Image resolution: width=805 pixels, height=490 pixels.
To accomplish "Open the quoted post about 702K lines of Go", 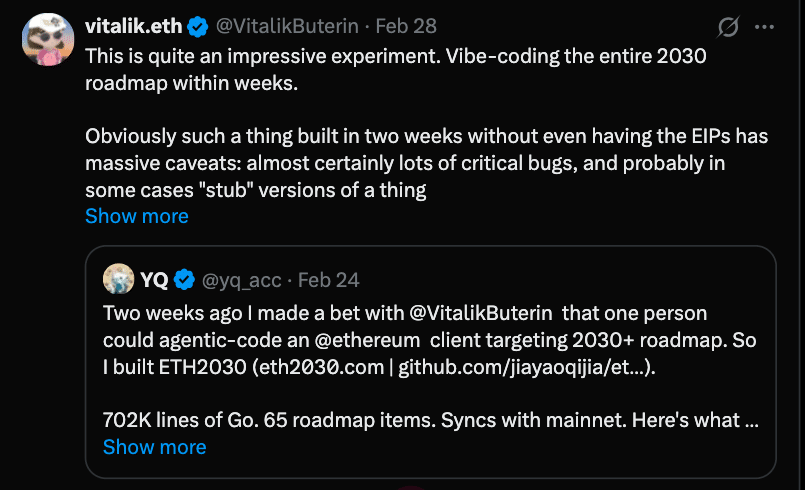I will coord(431,362).
